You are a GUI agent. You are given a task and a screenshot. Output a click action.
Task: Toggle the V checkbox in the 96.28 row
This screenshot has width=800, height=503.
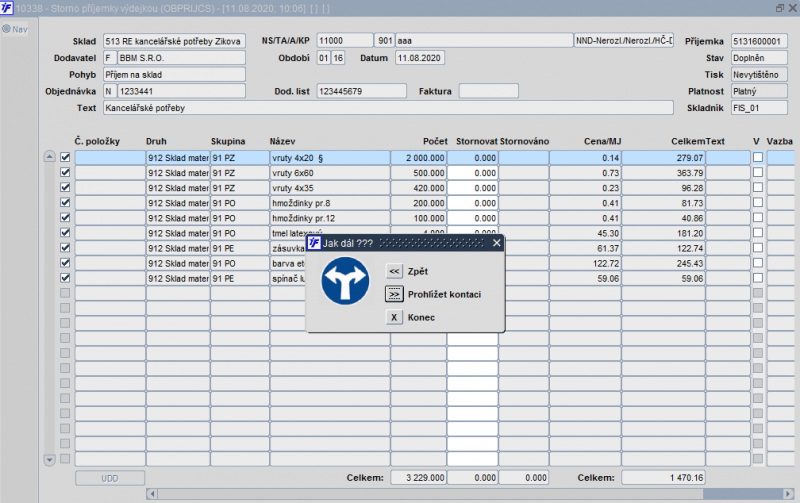(x=758, y=187)
